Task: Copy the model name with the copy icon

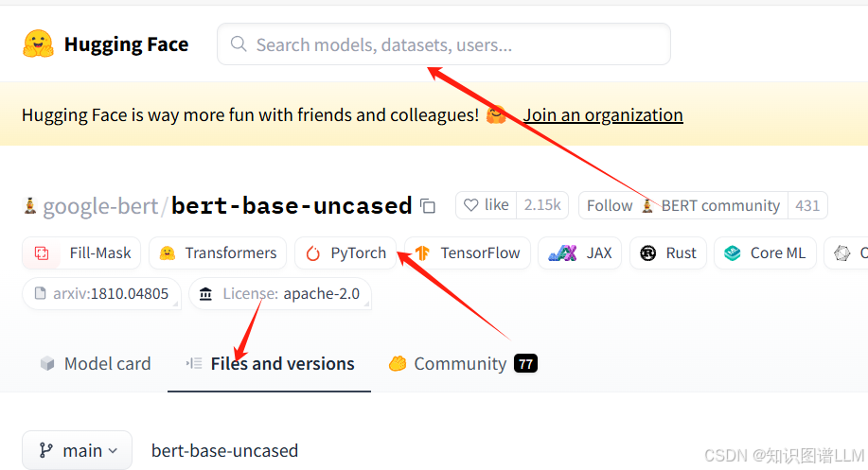Action: pyautogui.click(x=428, y=206)
